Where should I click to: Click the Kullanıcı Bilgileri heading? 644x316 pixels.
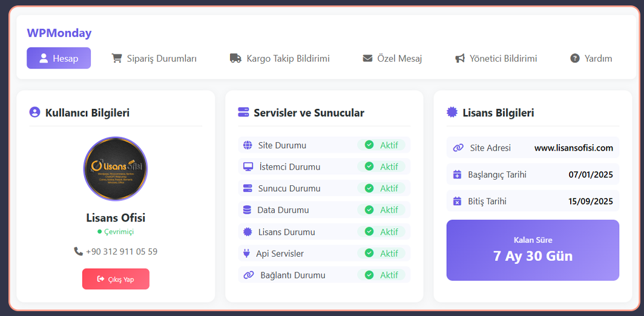pyautogui.click(x=88, y=113)
